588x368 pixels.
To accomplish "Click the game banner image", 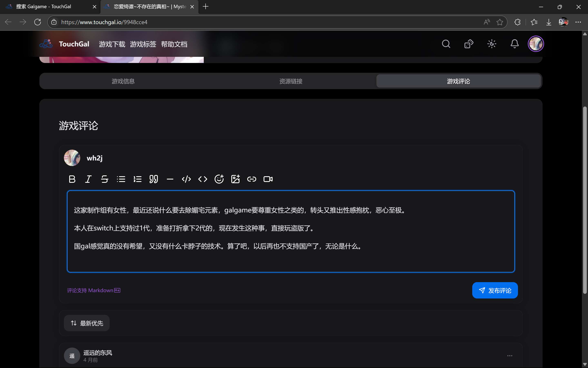I will (x=121, y=60).
